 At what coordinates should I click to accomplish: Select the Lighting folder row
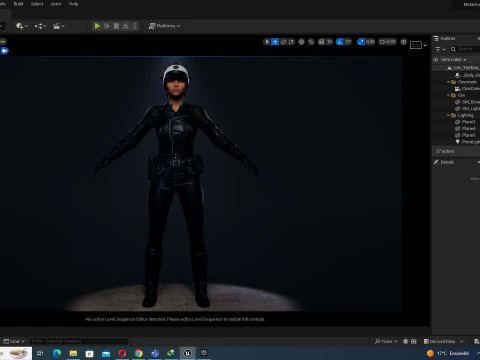(x=456, y=115)
